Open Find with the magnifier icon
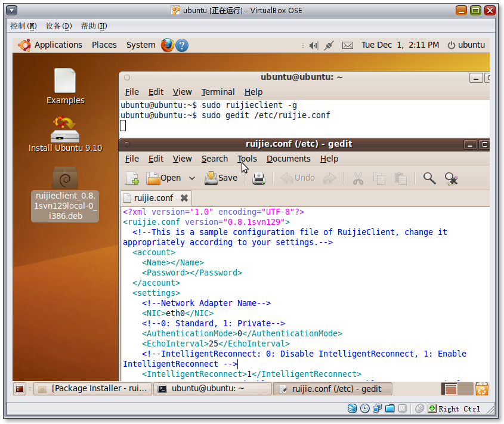Viewport: 504px width, 424px height. click(429, 178)
